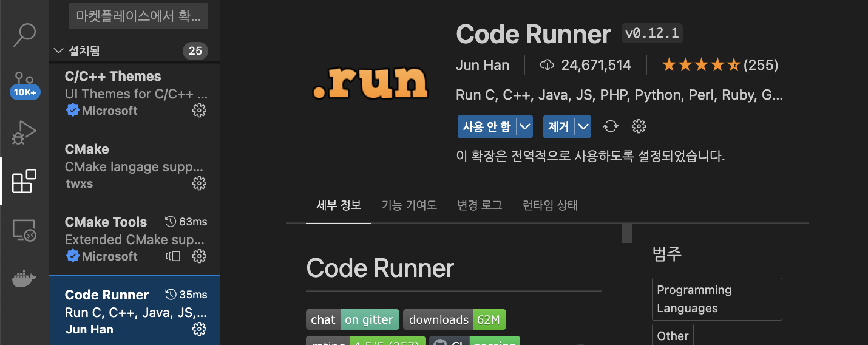This screenshot has width=868, height=345.
Task: Click the Code Runner .run logo
Action: coord(370,83)
